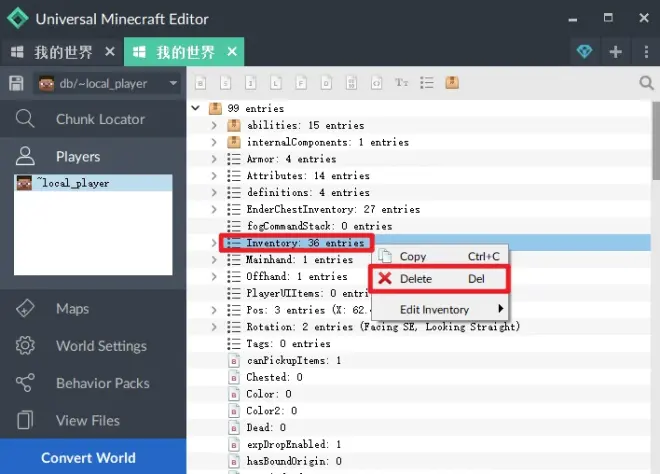Click the diamond premium icon
Viewport: 660px width, 474px height.
pos(584,52)
